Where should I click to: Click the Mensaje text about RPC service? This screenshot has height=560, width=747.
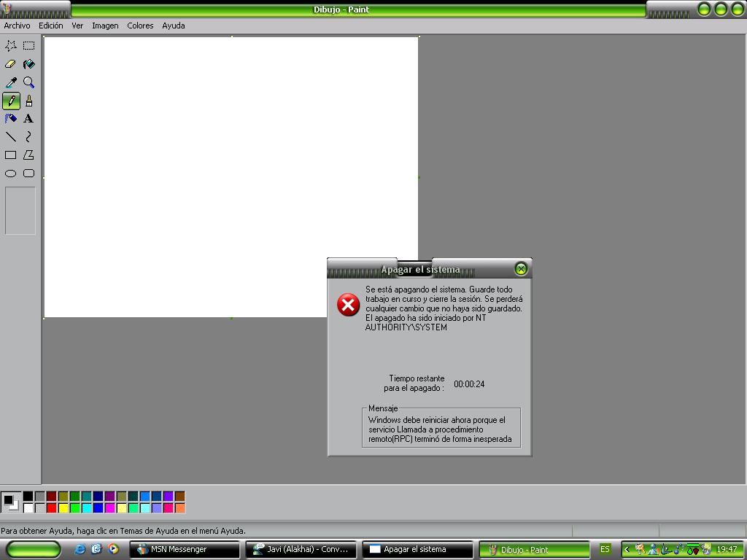point(440,429)
